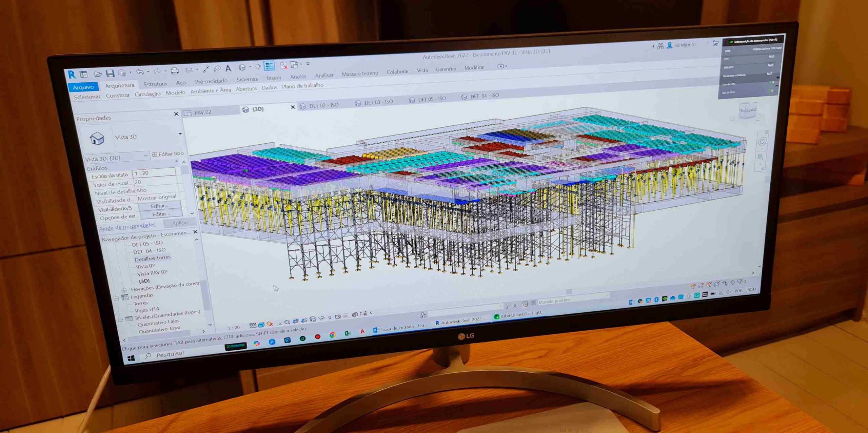Click the Editar tipo button
The width and height of the screenshot is (868, 433).
coord(168,153)
